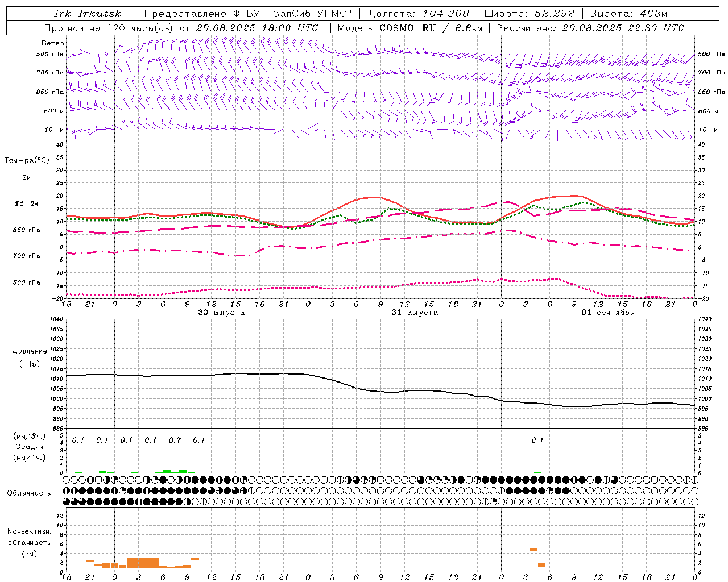Click the Облачность cloud cover label
The height and width of the screenshot is (582, 728).
click(29, 493)
